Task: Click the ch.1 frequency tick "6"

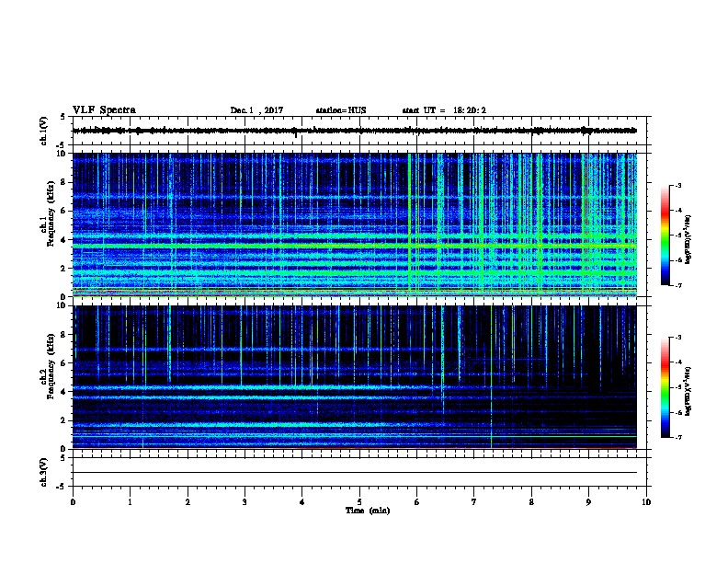Action: (64, 211)
